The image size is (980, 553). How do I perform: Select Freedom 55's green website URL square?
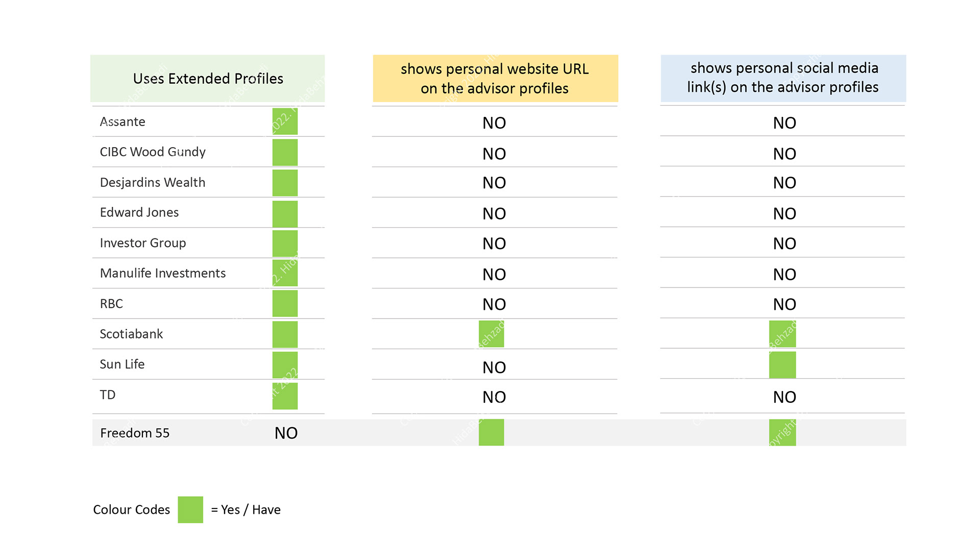point(492,432)
